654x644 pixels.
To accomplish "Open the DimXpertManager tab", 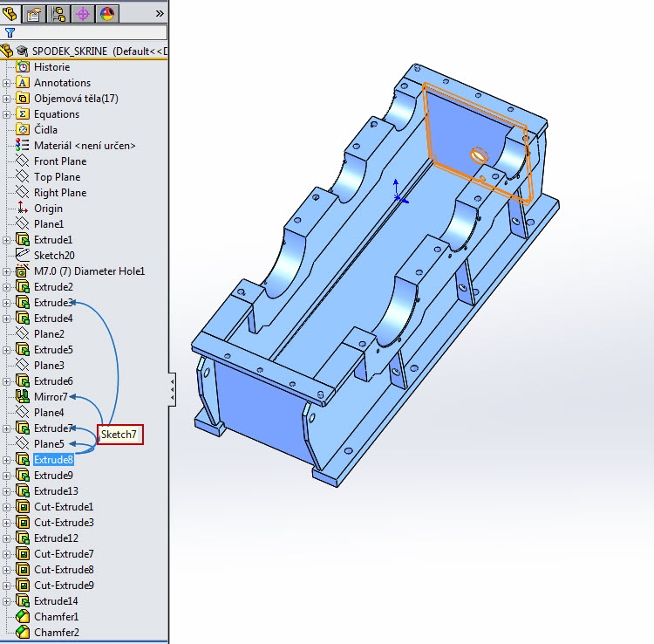I will (x=83, y=14).
